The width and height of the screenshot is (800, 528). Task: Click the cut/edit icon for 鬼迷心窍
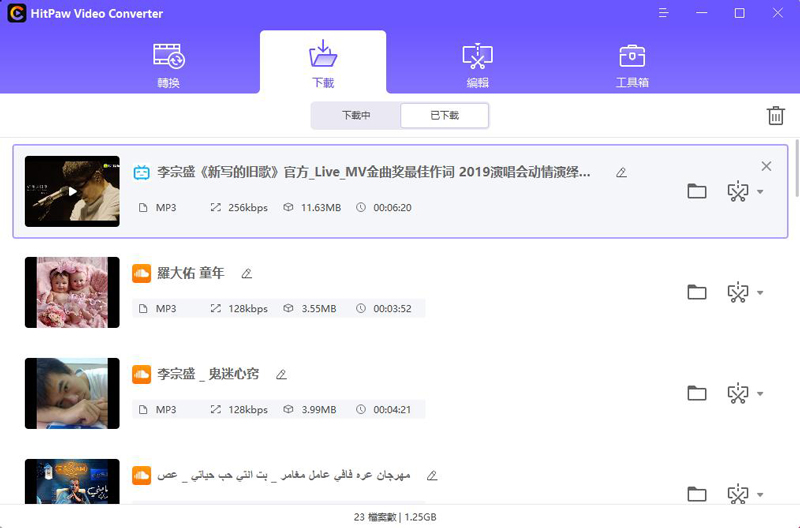(x=738, y=393)
